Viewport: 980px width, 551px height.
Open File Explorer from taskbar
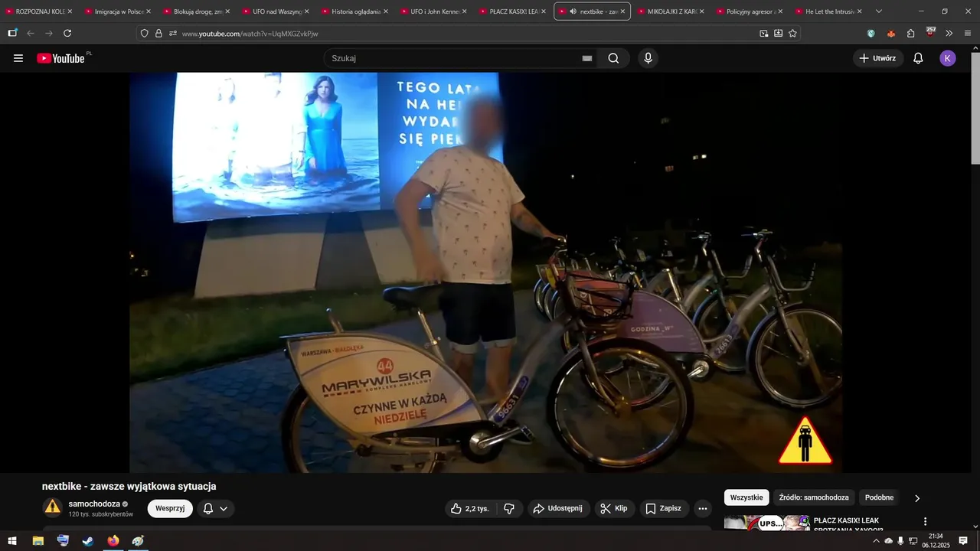38,540
